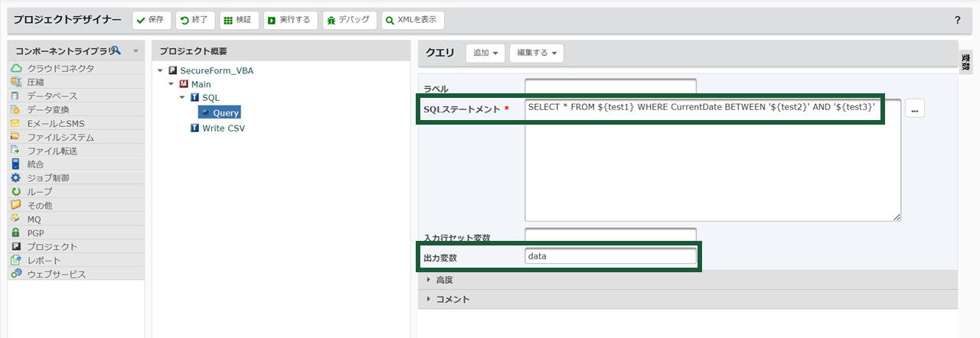Run project validation with 検証
The width and height of the screenshot is (980, 338).
239,20
